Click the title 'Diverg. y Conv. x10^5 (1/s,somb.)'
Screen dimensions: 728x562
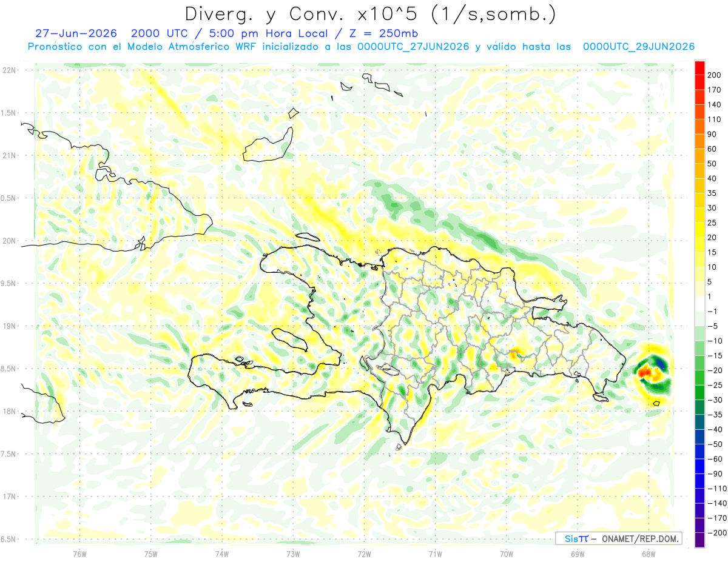[369, 13]
